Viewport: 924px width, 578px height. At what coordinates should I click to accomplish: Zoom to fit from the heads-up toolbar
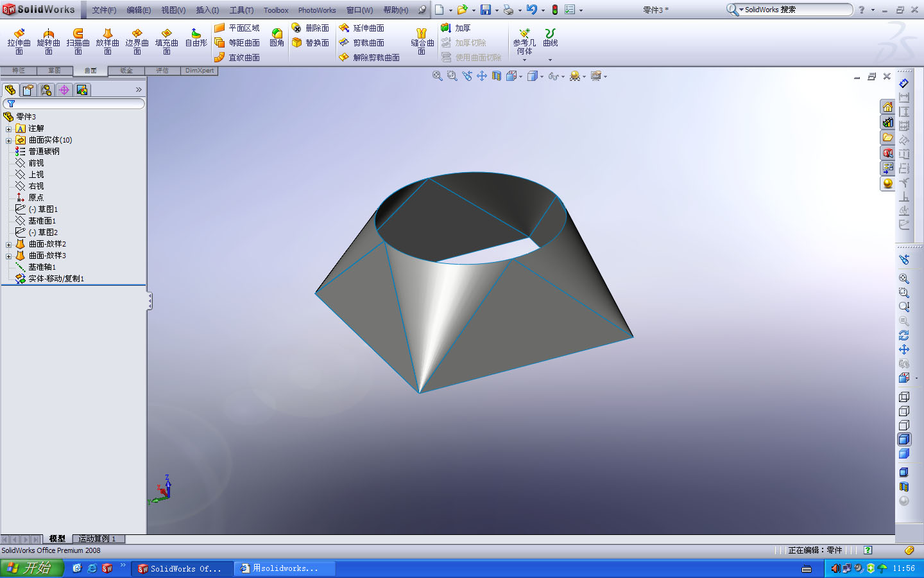(x=438, y=76)
